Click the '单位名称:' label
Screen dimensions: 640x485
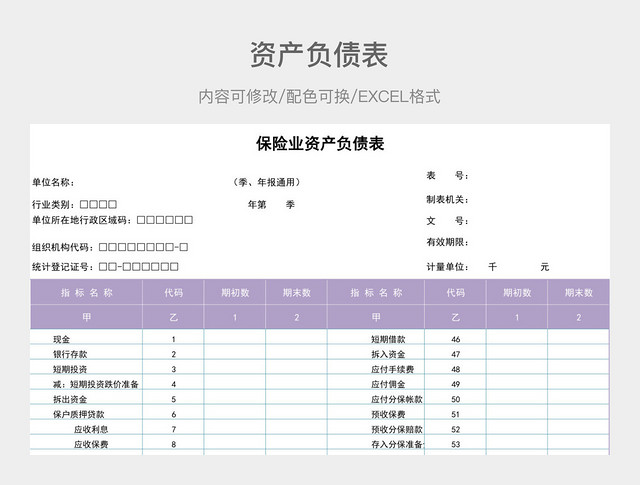click(x=53, y=182)
